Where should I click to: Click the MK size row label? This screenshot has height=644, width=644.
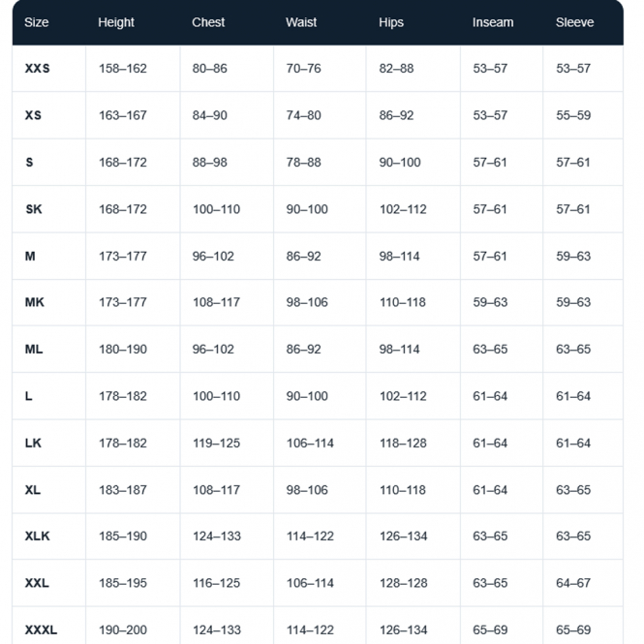35,302
